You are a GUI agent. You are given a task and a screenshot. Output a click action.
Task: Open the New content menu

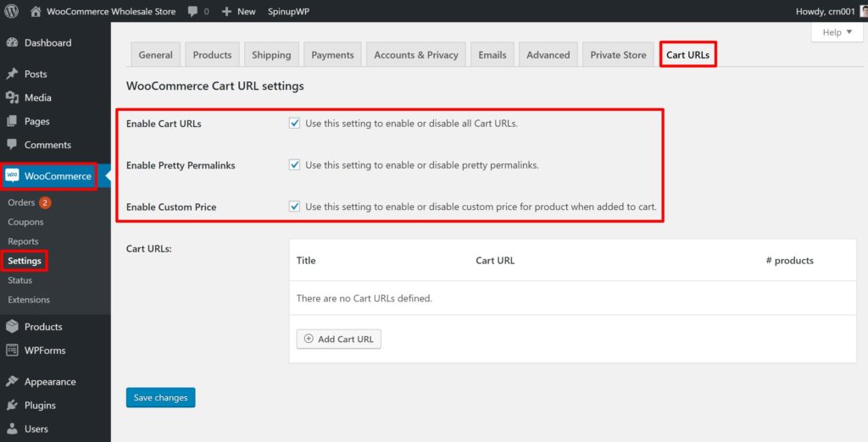point(238,11)
